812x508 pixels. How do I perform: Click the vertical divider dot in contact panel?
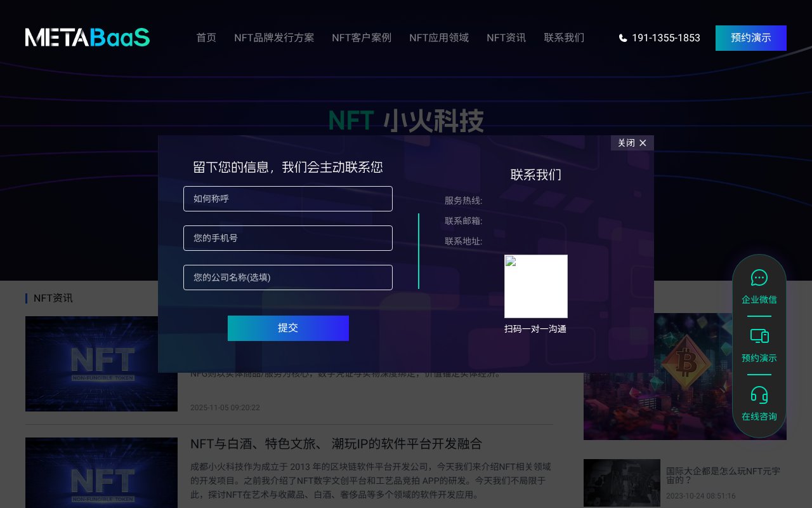(419, 251)
